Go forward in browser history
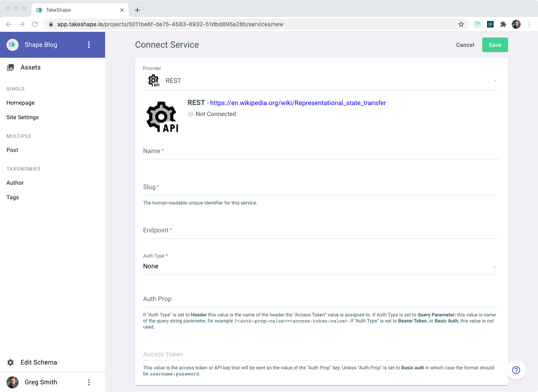This screenshot has width=538, height=392. (22, 24)
